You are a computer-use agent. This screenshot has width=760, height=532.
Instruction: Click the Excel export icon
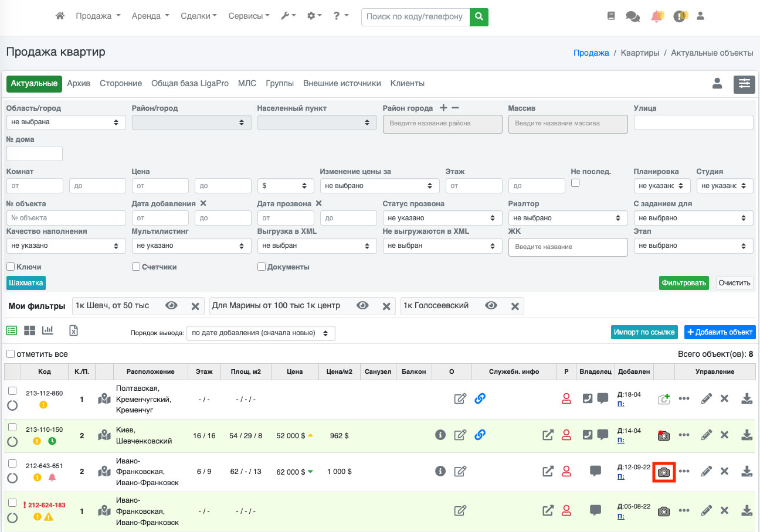point(73,330)
